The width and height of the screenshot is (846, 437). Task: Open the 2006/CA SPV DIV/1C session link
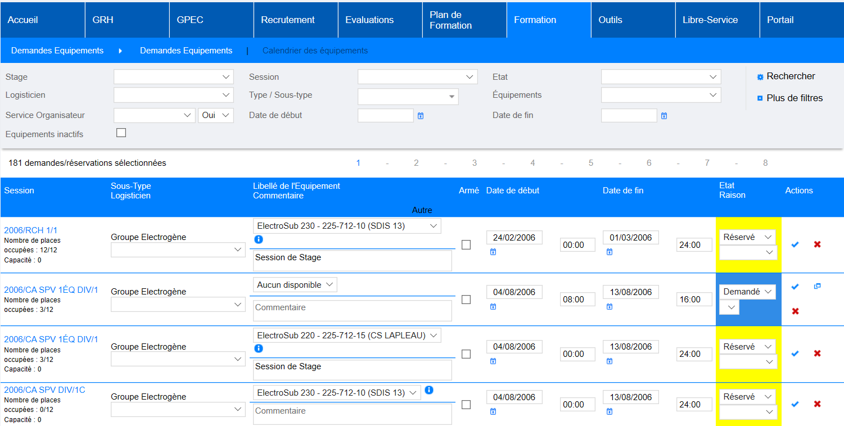(x=44, y=390)
